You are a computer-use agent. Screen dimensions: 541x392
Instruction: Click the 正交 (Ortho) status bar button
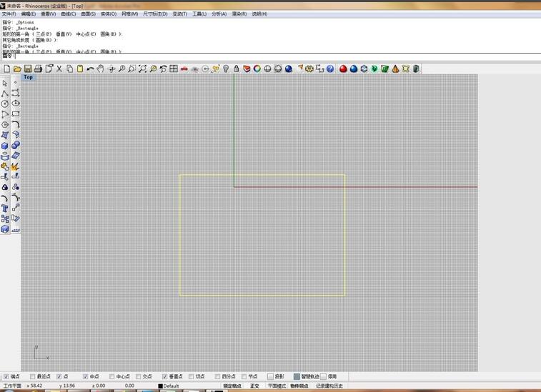pyautogui.click(x=254, y=386)
